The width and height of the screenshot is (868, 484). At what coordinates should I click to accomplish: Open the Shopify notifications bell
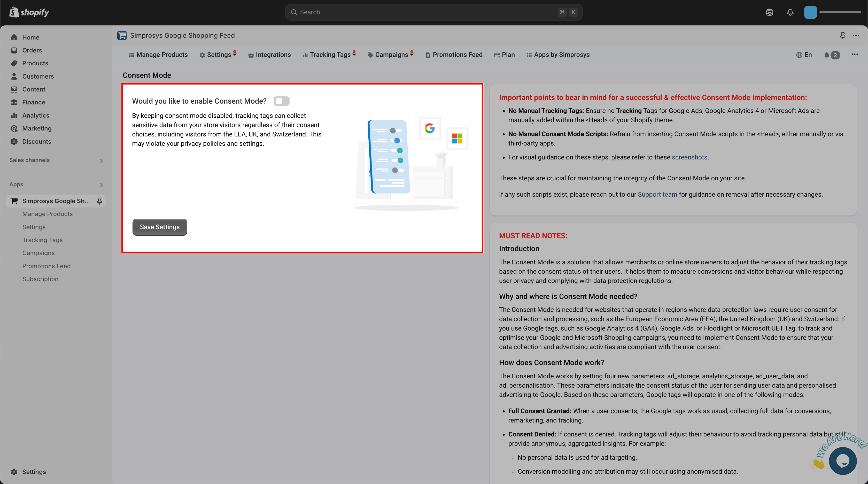(790, 12)
